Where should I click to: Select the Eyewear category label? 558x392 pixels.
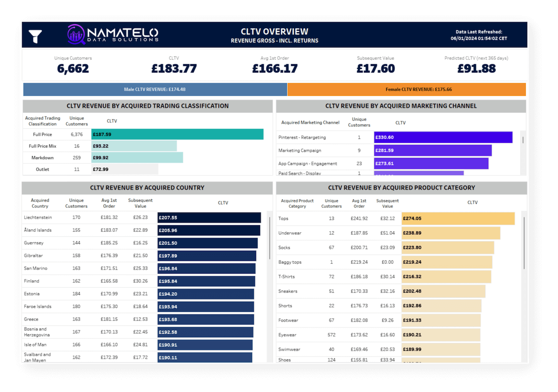(287, 335)
